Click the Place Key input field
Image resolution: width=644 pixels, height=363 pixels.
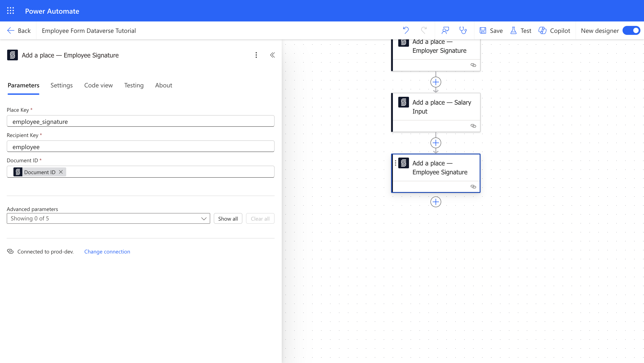140,121
